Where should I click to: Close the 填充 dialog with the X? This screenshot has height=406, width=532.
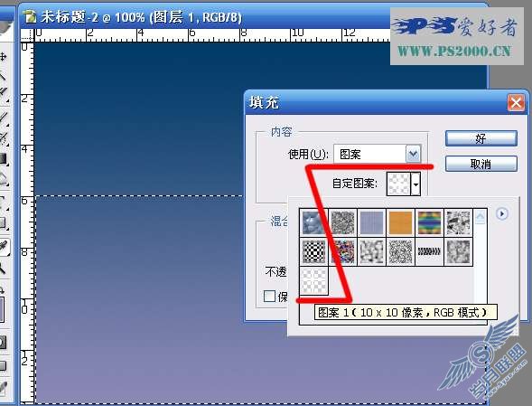pyautogui.click(x=516, y=102)
